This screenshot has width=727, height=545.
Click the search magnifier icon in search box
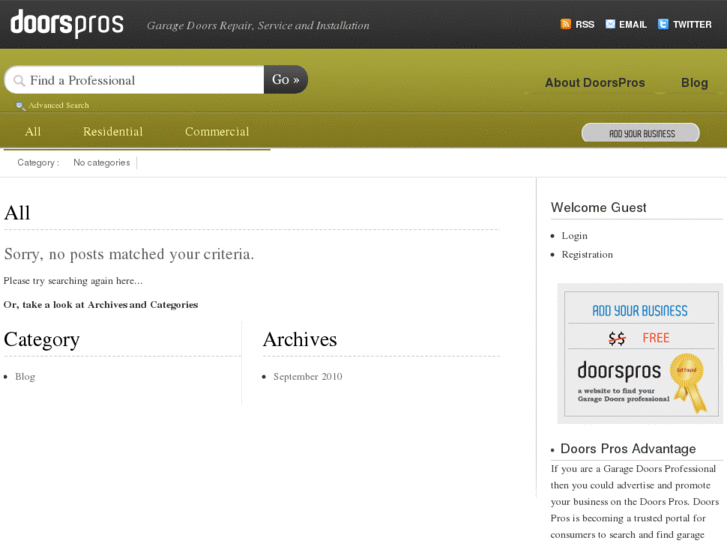[x=19, y=81]
